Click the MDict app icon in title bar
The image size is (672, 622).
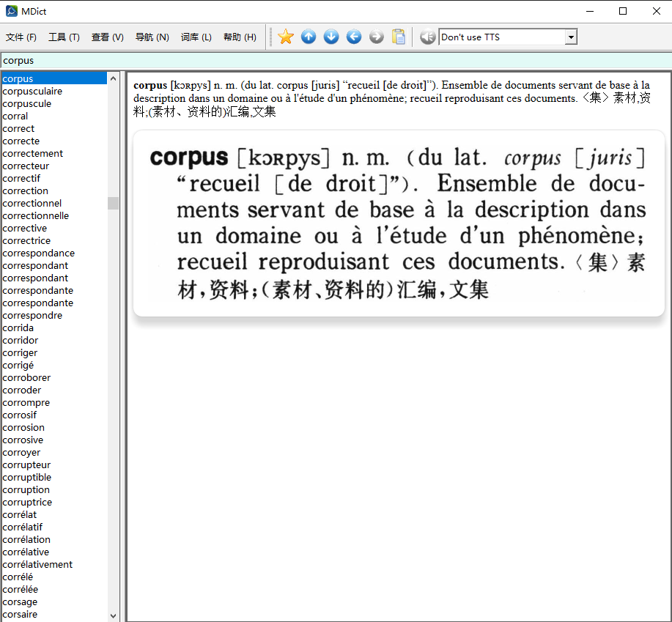[12, 12]
